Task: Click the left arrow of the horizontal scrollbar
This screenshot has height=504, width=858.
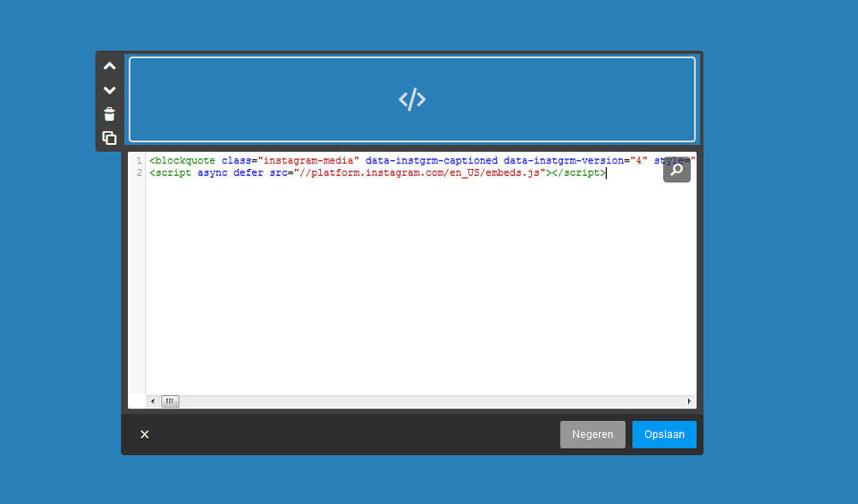Action: click(x=153, y=401)
